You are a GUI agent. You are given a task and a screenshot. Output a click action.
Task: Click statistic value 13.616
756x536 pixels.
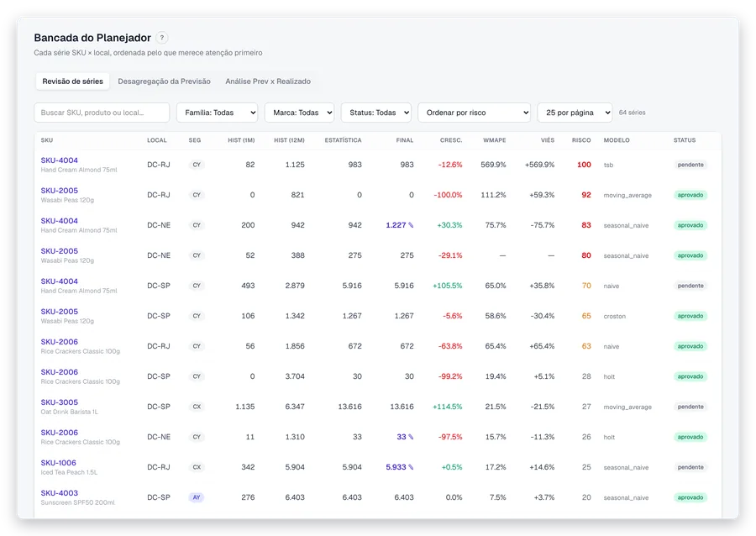pos(350,407)
